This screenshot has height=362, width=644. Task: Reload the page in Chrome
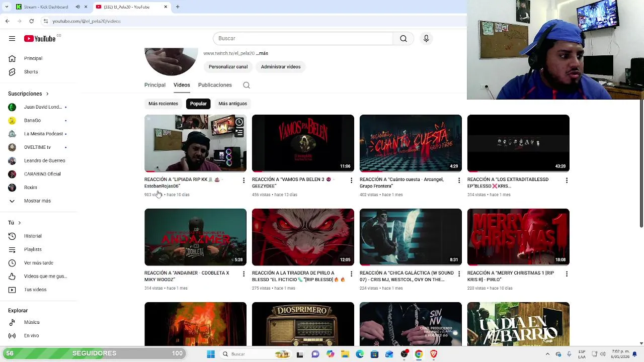(32, 21)
